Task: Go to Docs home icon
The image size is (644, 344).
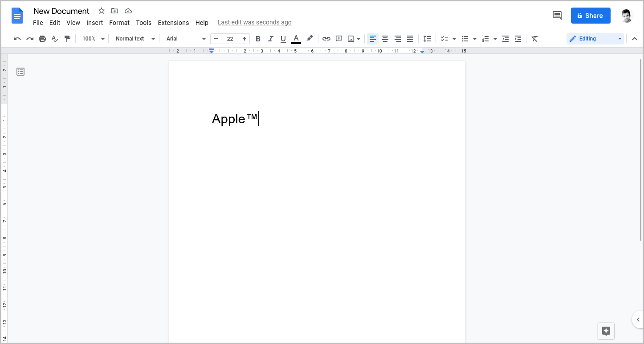Action: tap(17, 16)
